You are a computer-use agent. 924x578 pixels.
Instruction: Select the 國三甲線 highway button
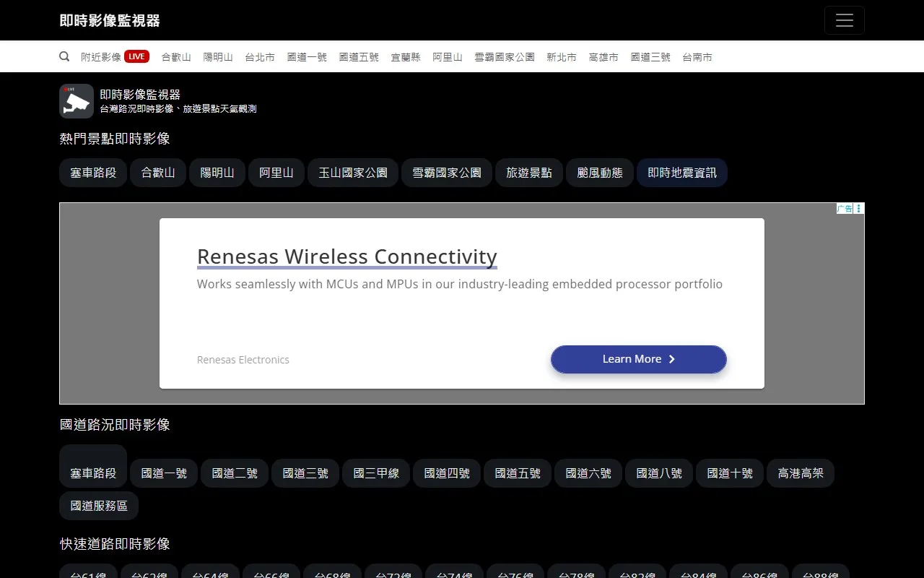click(x=376, y=473)
